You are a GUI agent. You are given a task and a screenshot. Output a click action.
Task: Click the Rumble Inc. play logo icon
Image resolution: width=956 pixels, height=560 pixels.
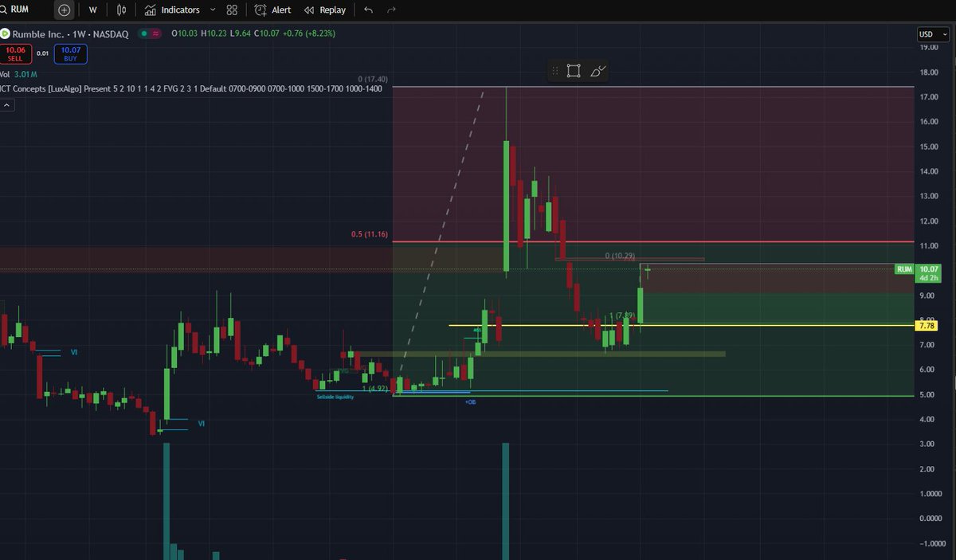5,33
